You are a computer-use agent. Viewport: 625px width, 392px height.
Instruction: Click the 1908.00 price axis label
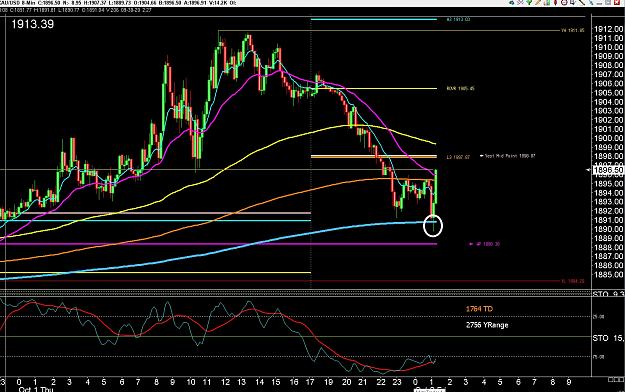click(x=608, y=65)
